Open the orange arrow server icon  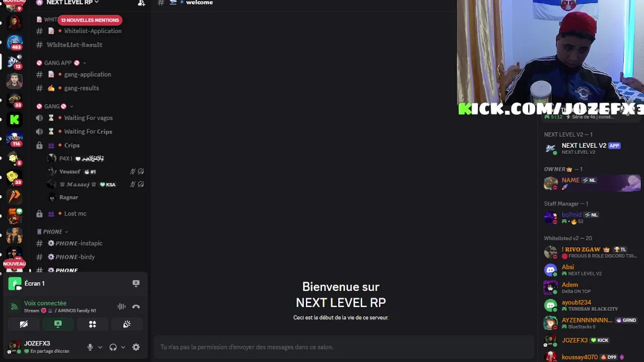tap(15, 196)
